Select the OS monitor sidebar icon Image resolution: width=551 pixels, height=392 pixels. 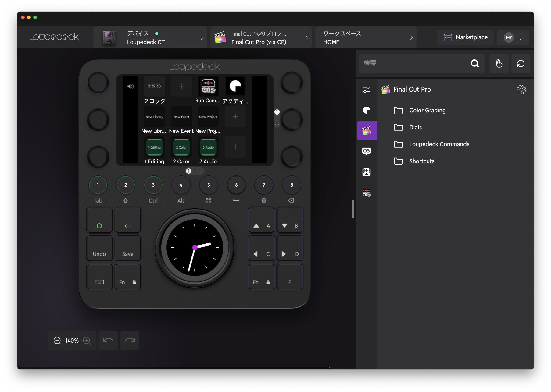coord(367,151)
